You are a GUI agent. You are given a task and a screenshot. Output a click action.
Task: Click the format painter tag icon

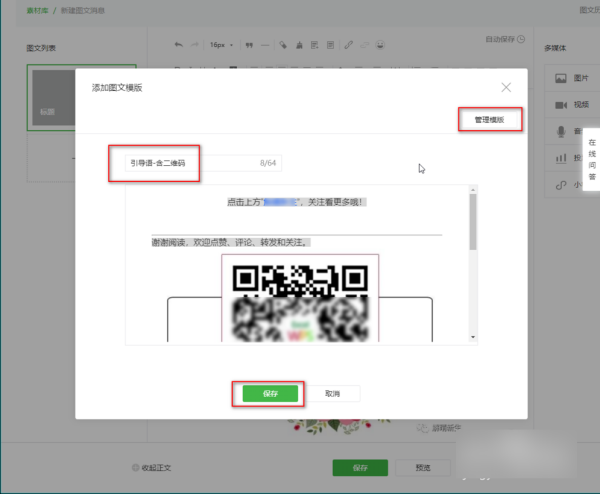(x=283, y=45)
